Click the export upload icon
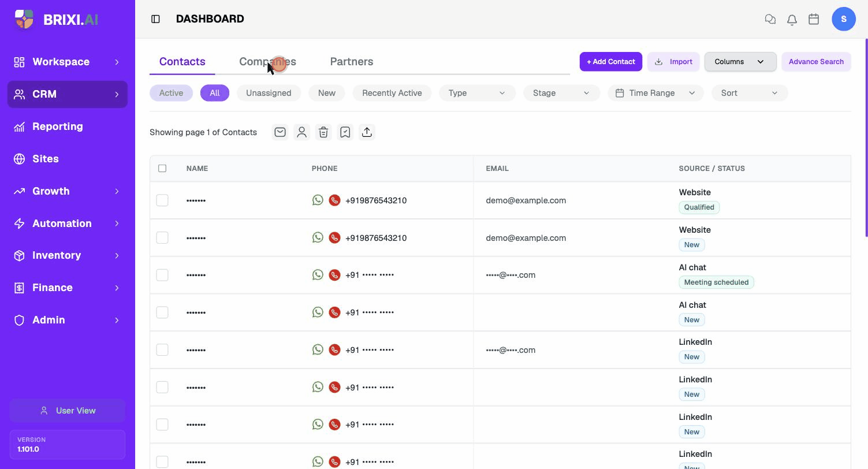 pyautogui.click(x=367, y=132)
